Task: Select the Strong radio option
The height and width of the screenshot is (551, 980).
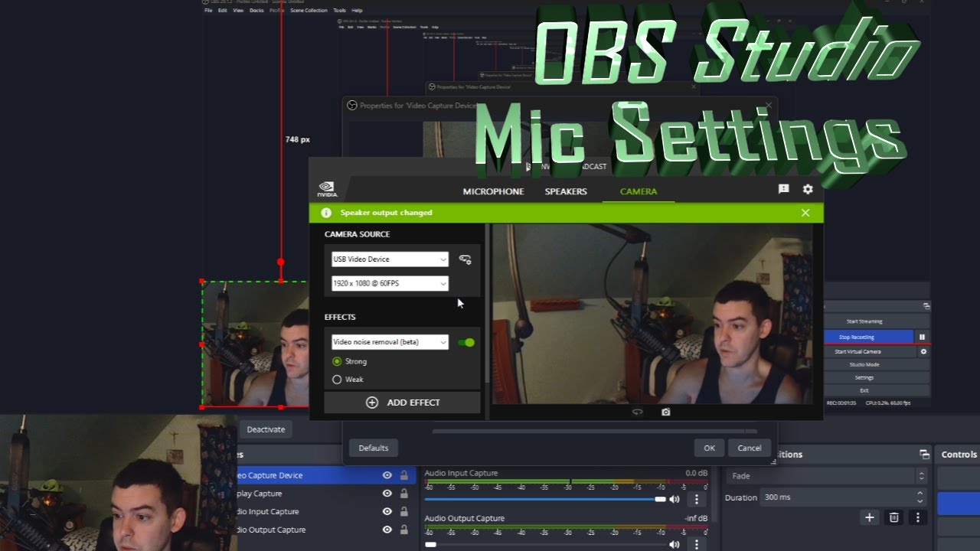Action: pyautogui.click(x=337, y=361)
